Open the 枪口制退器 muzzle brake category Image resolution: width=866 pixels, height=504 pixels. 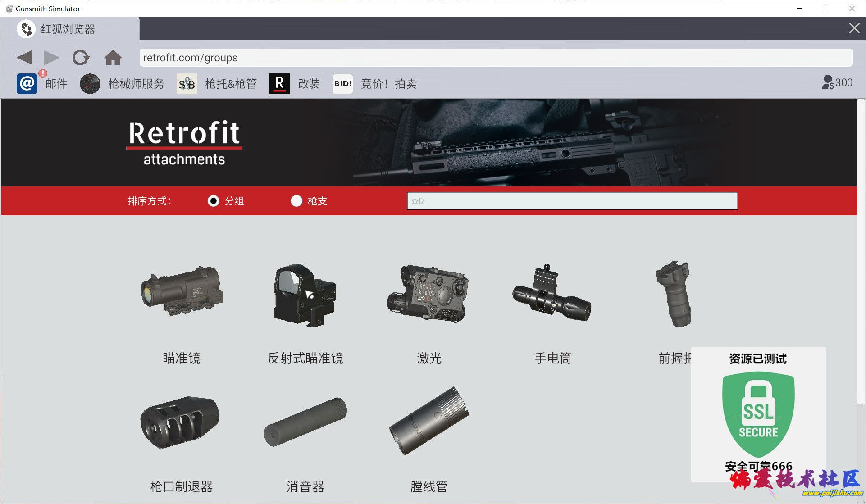[180, 422]
